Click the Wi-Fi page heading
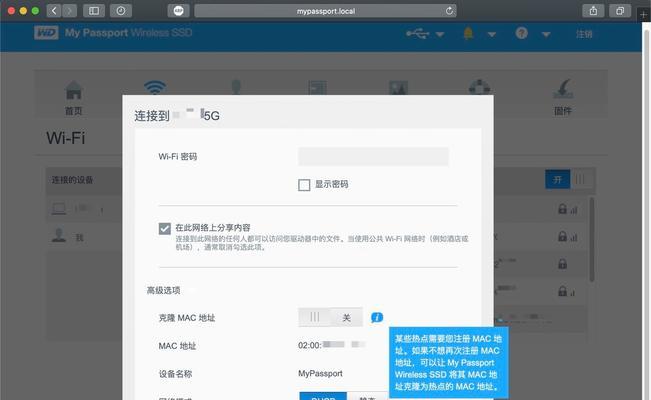Screen dimensions: 651x400 pos(66,138)
